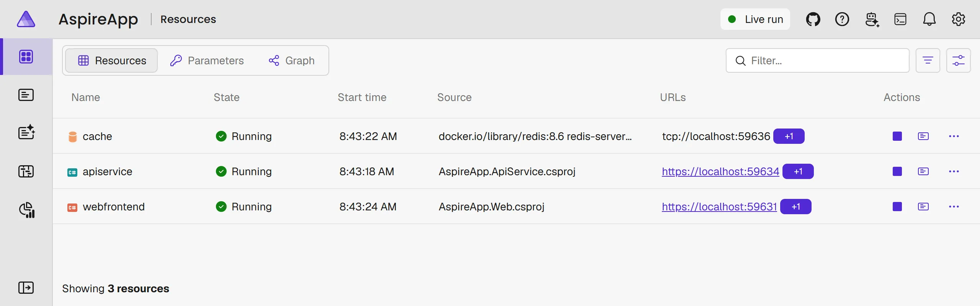The height and width of the screenshot is (306, 980).
Task: Open the https://localhost:59631 link
Action: (719, 207)
